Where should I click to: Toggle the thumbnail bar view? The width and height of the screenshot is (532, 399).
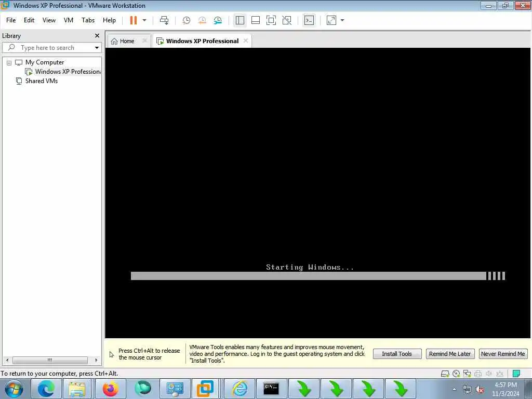[256, 20]
